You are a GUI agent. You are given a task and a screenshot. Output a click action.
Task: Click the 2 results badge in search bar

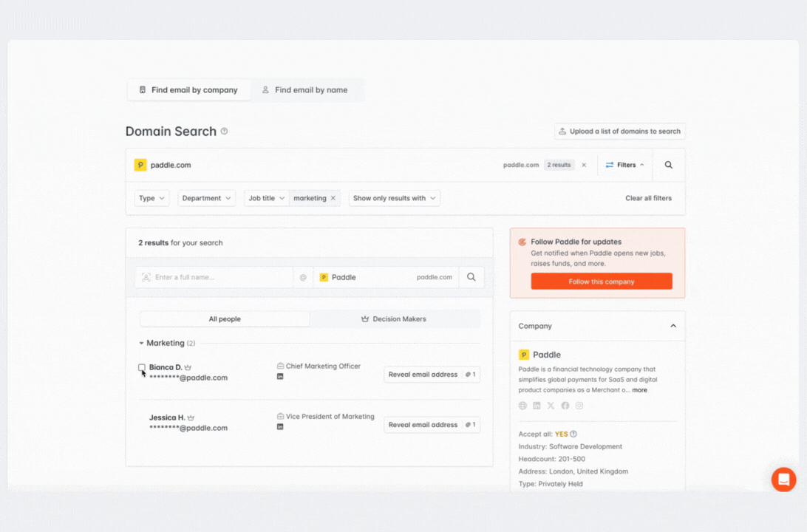pyautogui.click(x=559, y=166)
